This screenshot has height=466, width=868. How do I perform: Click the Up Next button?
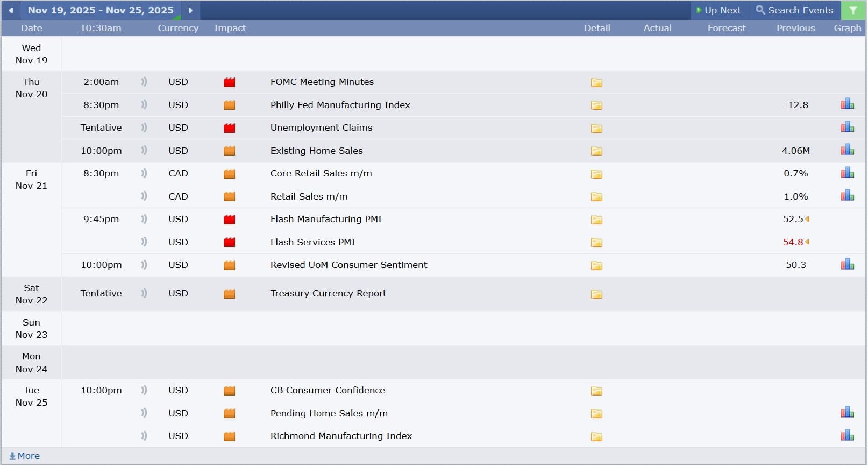pyautogui.click(x=718, y=10)
